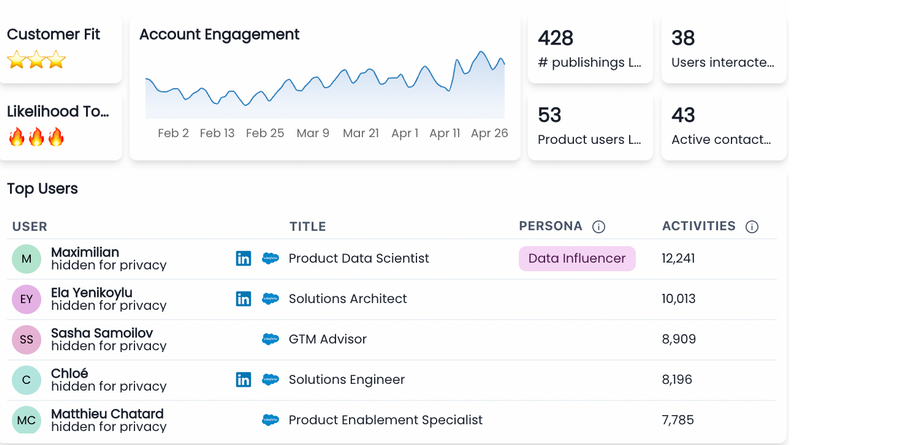Open Sasha Samoilov's Salesforce icon
Image resolution: width=900 pixels, height=445 pixels.
[270, 339]
